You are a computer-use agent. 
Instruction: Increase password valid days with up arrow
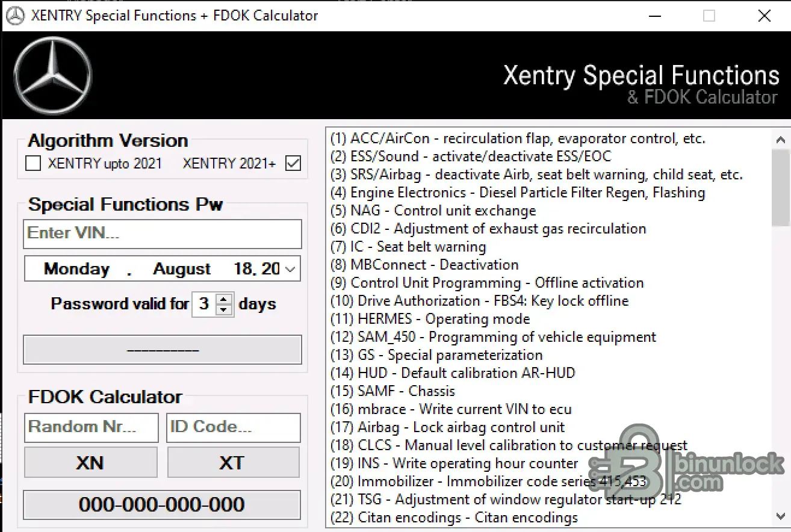pyautogui.click(x=224, y=298)
